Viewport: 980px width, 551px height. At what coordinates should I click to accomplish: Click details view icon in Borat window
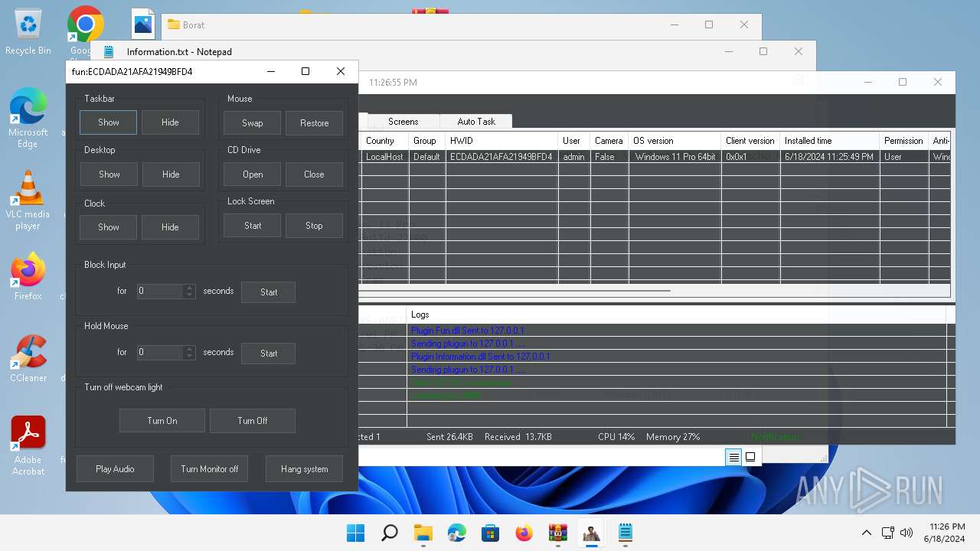coord(733,457)
